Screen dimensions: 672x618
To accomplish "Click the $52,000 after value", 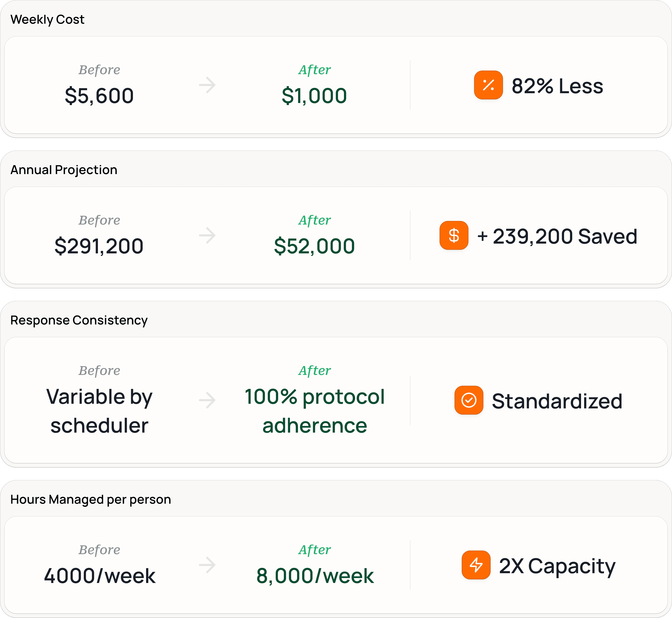I will (x=314, y=246).
